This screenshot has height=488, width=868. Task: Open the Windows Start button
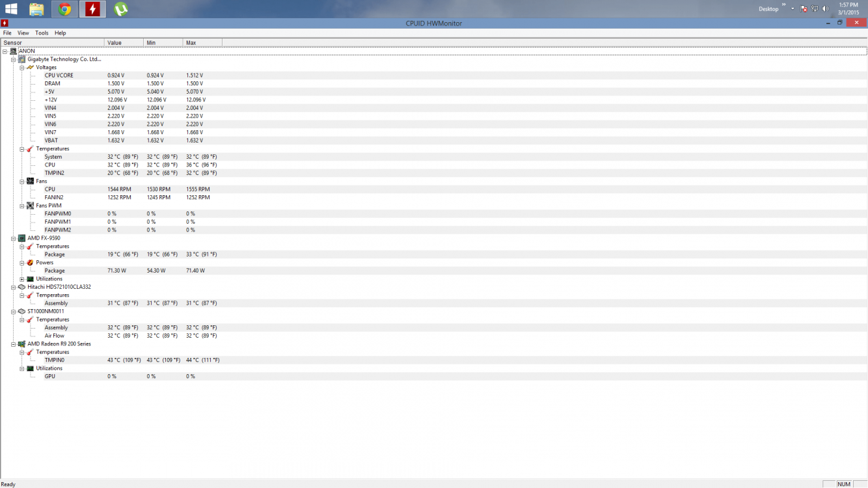pos(12,9)
